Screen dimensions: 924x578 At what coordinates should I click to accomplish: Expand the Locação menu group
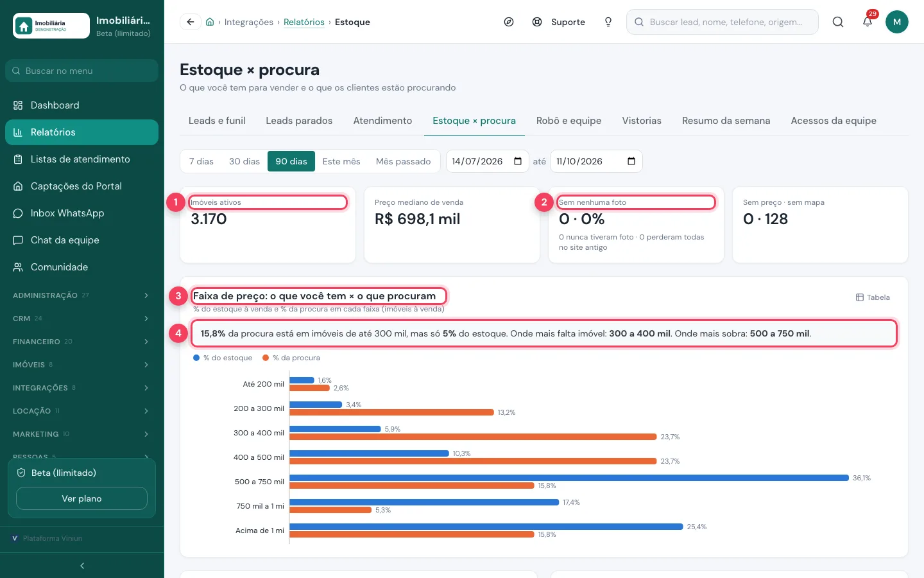coord(81,411)
